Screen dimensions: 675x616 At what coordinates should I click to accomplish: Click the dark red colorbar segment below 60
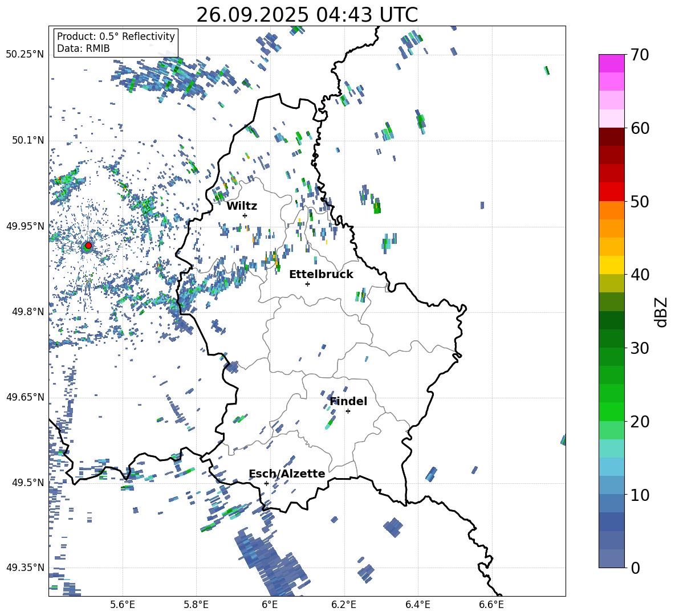coord(611,137)
